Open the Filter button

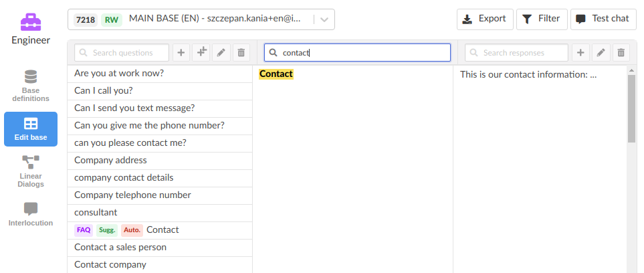pyautogui.click(x=542, y=19)
